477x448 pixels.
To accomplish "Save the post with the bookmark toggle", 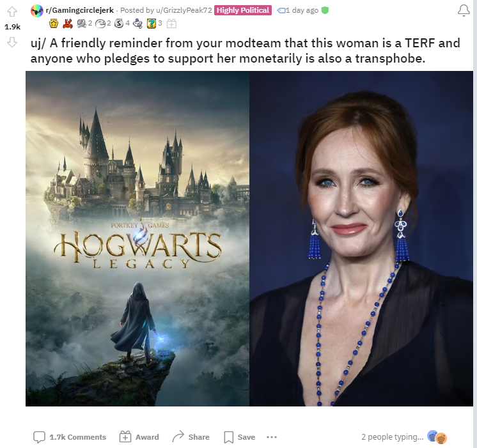I will pyautogui.click(x=239, y=437).
